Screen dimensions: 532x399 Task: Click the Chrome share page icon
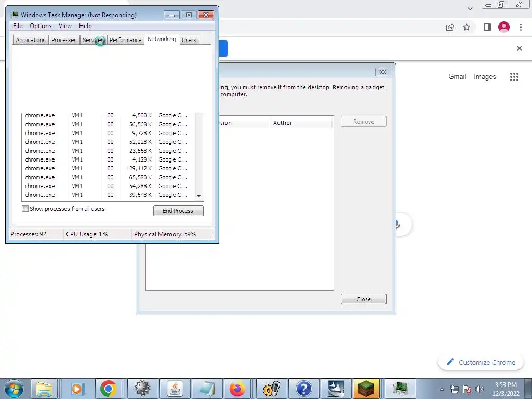[x=450, y=27]
